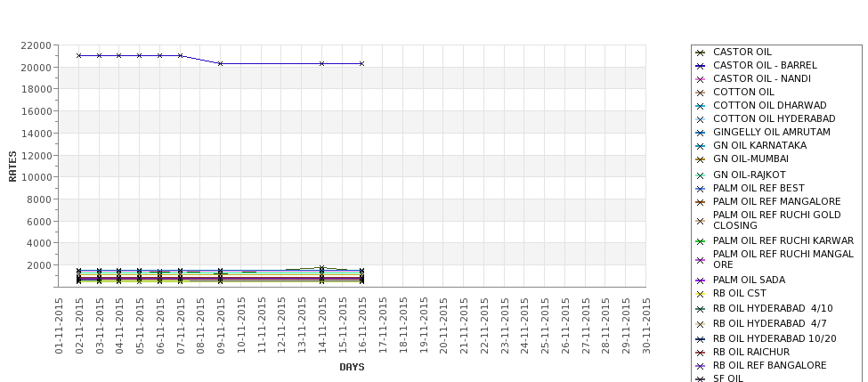
Task: Click the 10000 rates axis label
Action: pos(37,177)
